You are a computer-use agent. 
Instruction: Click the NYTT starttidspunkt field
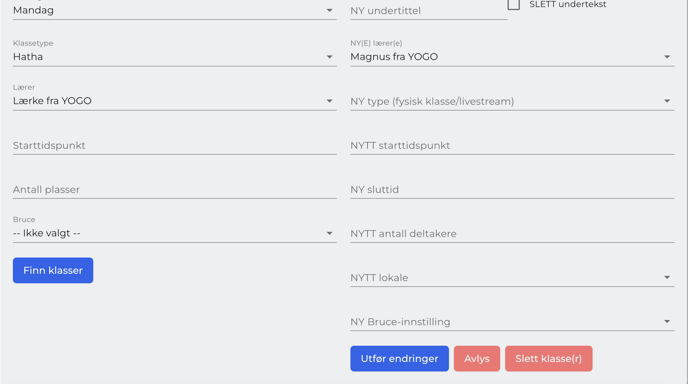click(512, 145)
